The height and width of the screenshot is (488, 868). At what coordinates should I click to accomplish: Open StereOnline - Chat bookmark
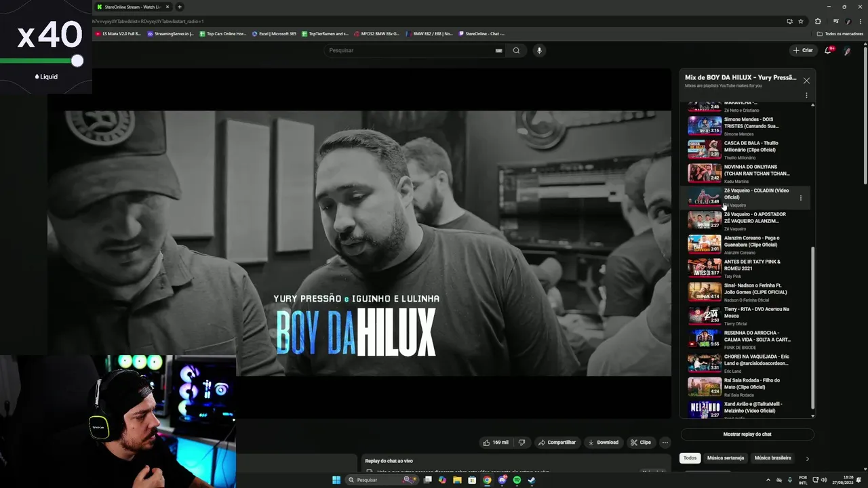482,33
